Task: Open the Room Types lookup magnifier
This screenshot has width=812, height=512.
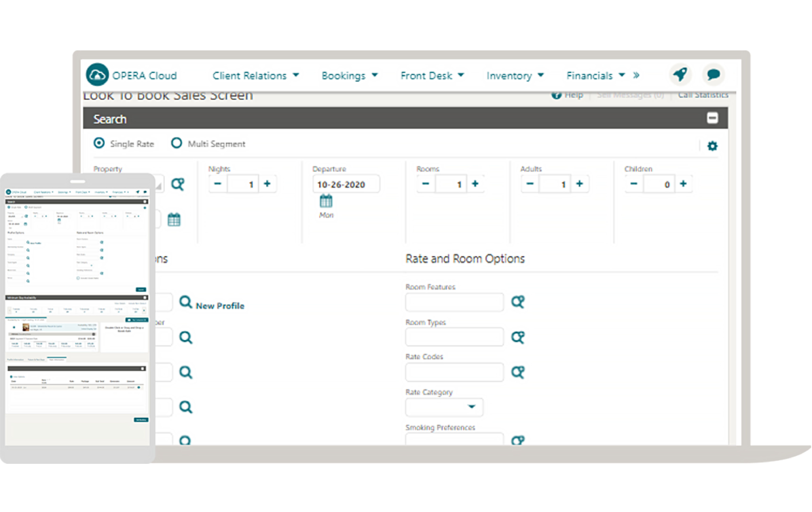Action: [x=518, y=337]
